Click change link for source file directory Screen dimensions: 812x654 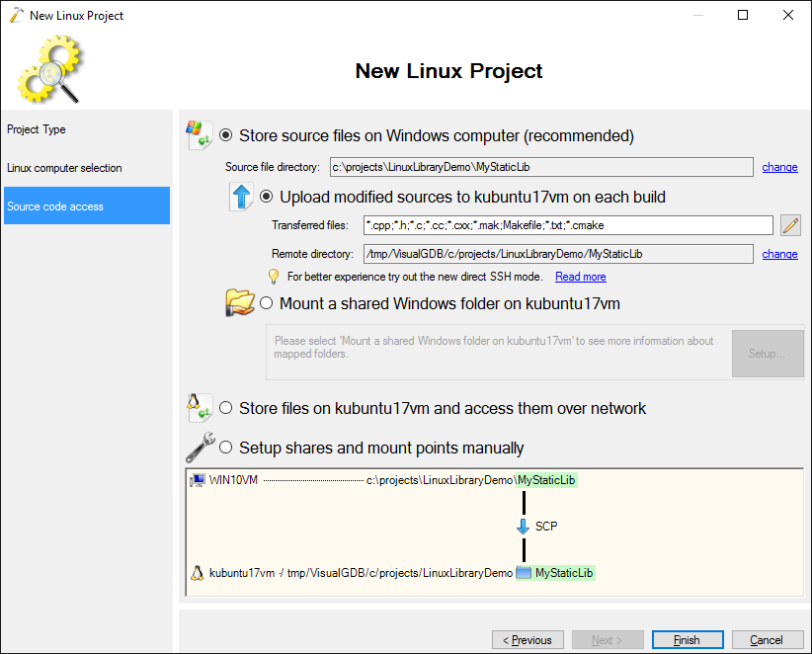click(x=779, y=167)
